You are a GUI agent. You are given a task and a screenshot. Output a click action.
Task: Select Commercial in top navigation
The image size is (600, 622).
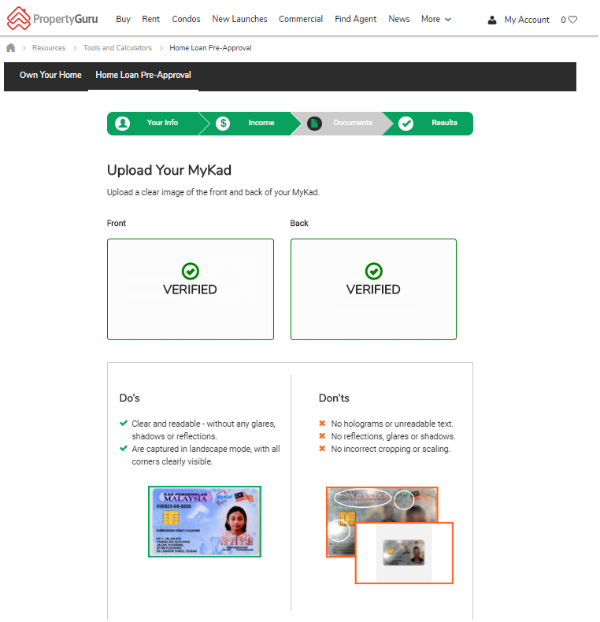coord(301,19)
